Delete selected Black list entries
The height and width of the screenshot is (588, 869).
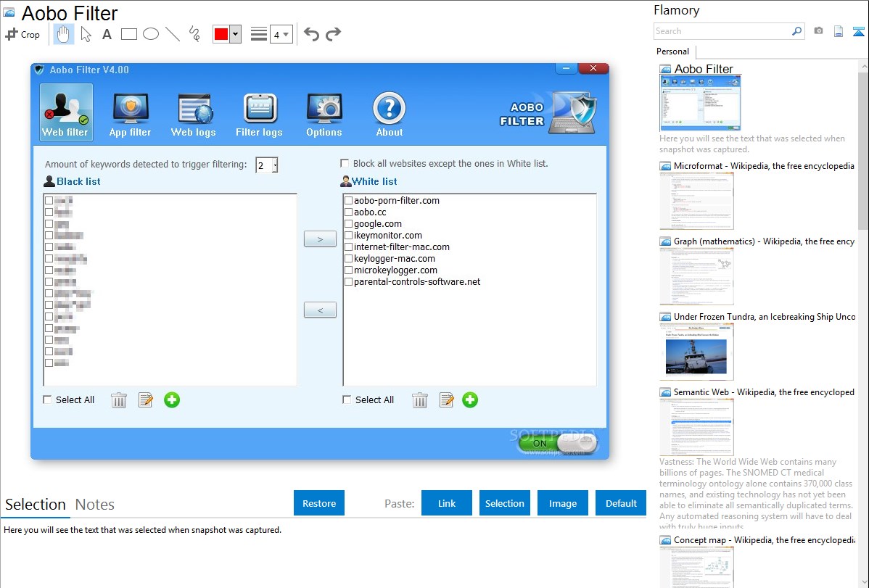119,399
